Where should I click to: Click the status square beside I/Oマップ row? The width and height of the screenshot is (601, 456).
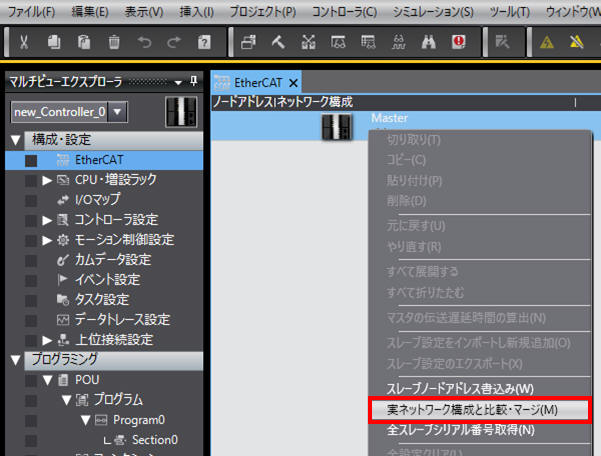[x=31, y=200]
